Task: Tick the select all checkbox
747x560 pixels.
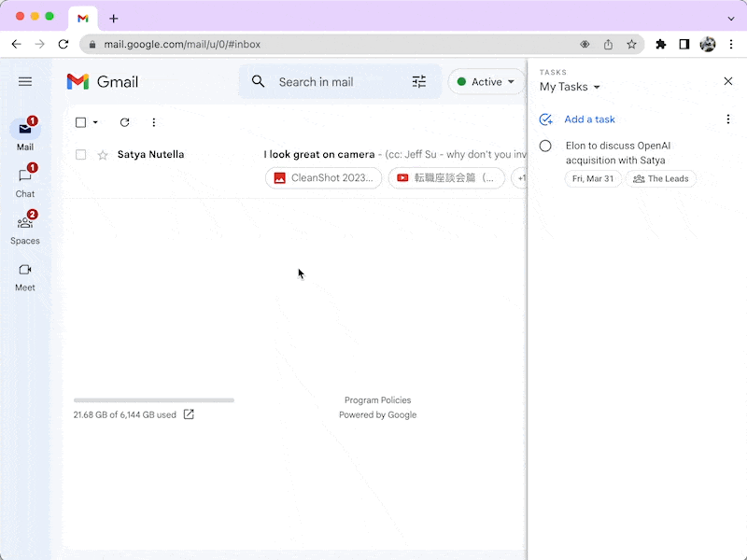Action: [81, 122]
